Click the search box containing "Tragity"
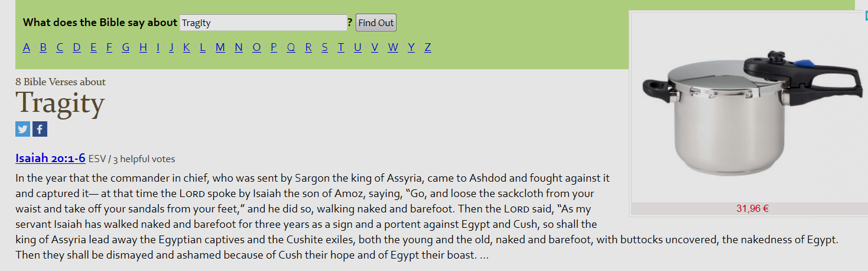This screenshot has height=271, width=868. (x=263, y=23)
